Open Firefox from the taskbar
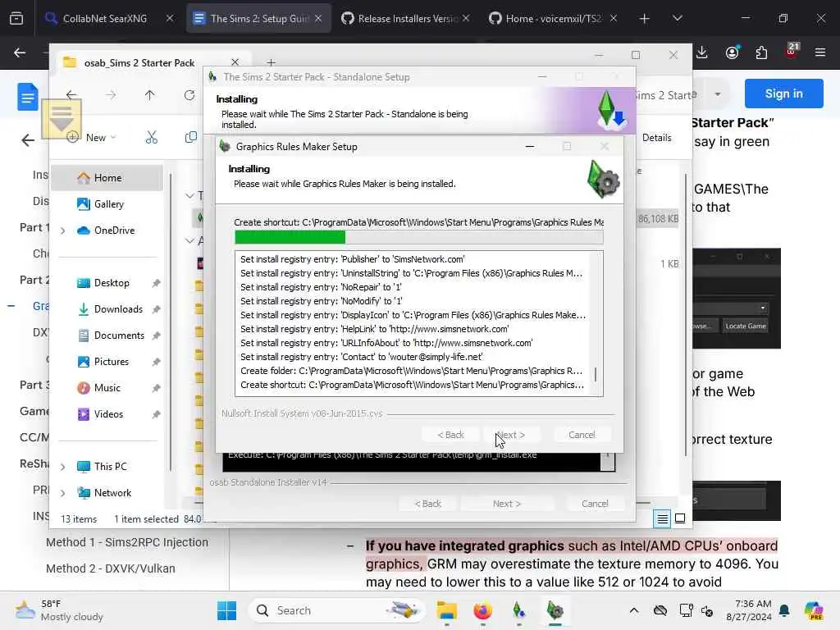 coord(482,610)
